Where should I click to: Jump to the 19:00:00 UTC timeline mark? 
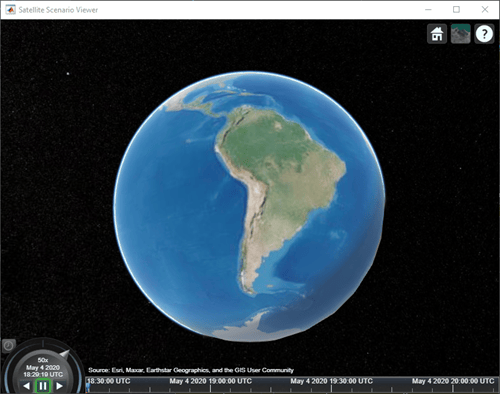(210, 381)
